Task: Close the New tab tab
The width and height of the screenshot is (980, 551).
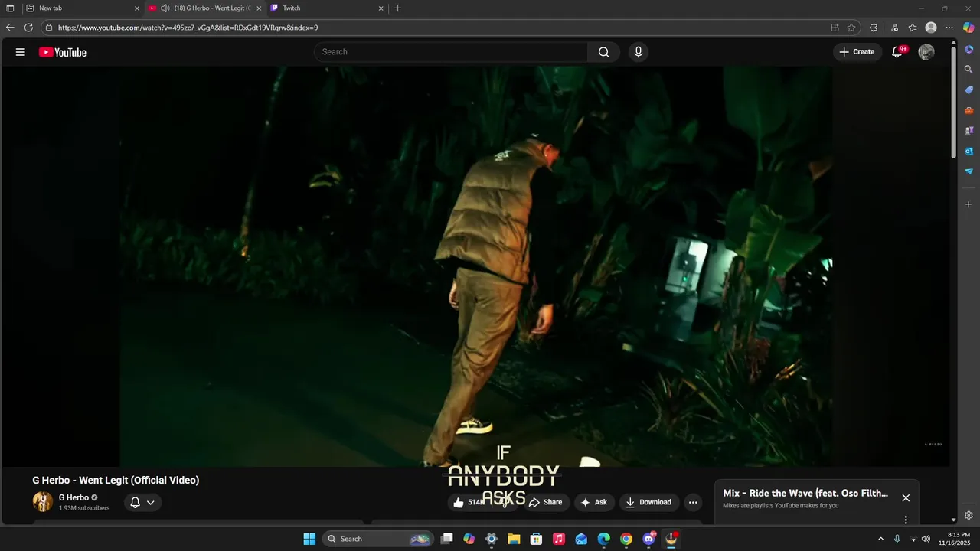Action: 137,8
